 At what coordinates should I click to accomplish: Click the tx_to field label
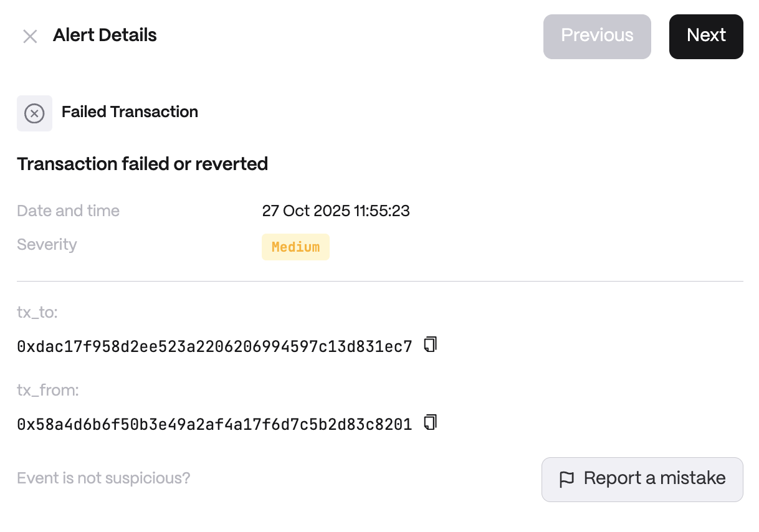point(37,312)
